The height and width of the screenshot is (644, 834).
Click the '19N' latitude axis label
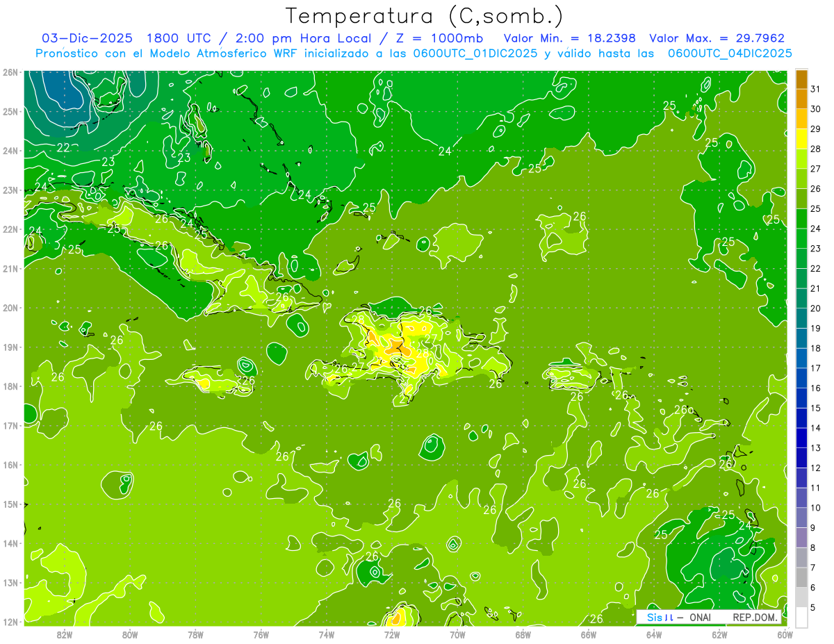[10, 347]
